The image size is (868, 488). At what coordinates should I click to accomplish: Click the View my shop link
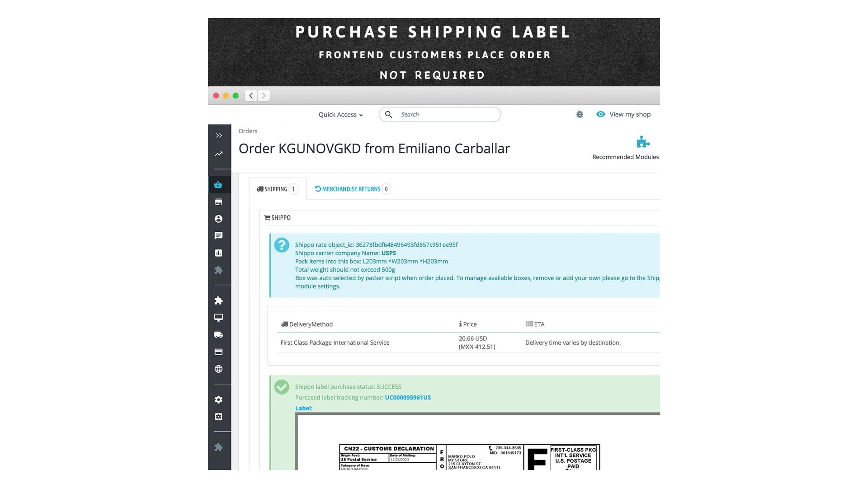tap(623, 114)
